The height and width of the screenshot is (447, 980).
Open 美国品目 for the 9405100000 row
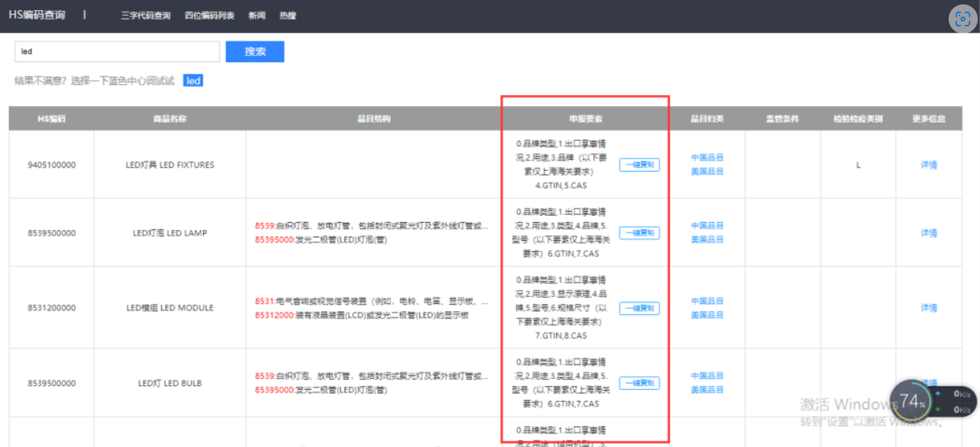[707, 172]
